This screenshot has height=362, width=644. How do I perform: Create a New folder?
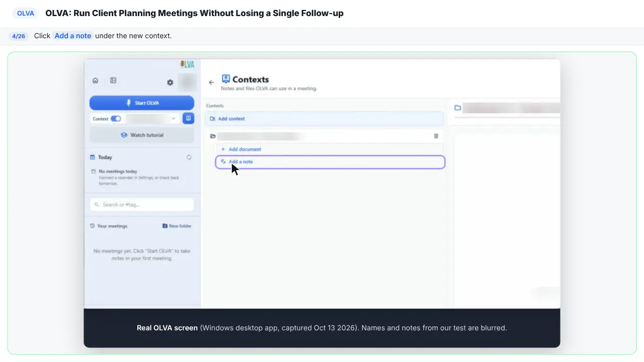pyautogui.click(x=177, y=226)
